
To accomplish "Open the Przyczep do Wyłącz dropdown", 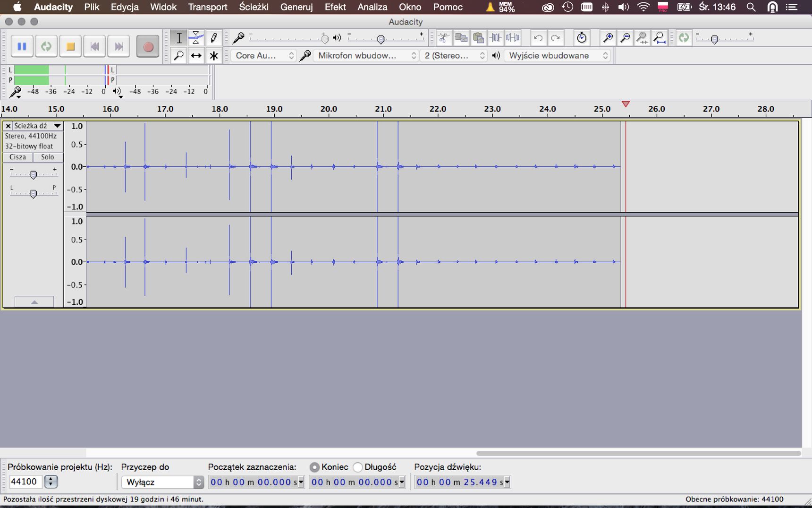I will point(162,482).
